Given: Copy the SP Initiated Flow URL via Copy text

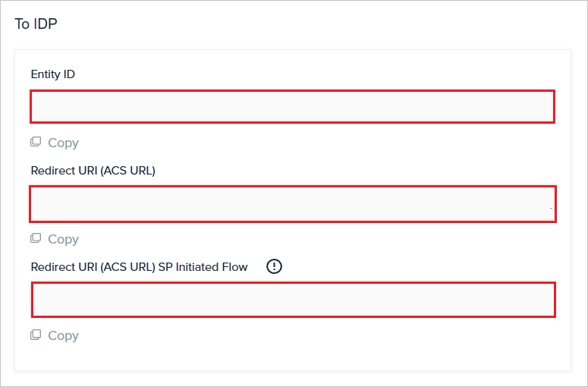Looking at the screenshot, I should click(x=64, y=335).
